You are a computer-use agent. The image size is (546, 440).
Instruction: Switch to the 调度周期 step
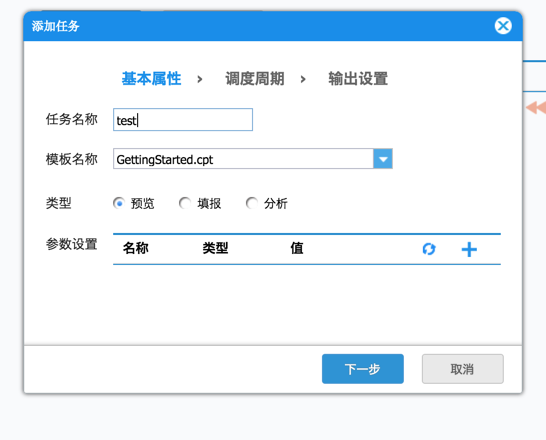(x=255, y=79)
